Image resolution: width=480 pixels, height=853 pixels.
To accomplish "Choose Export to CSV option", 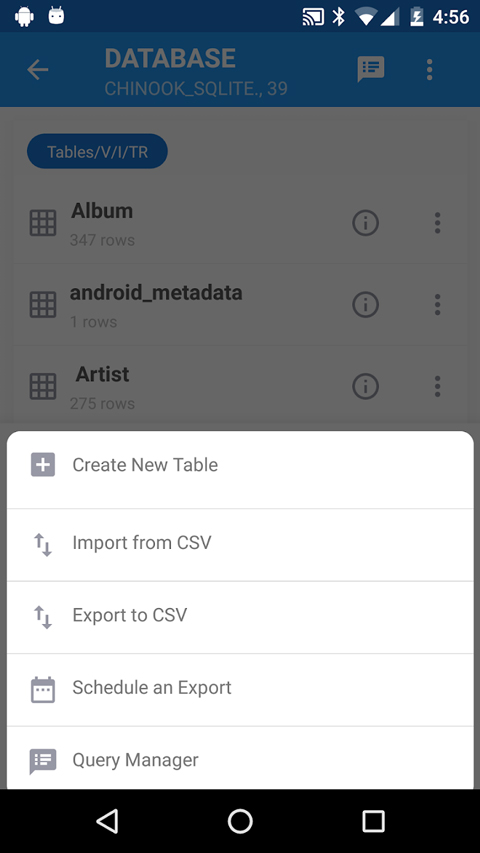I will pos(240,617).
